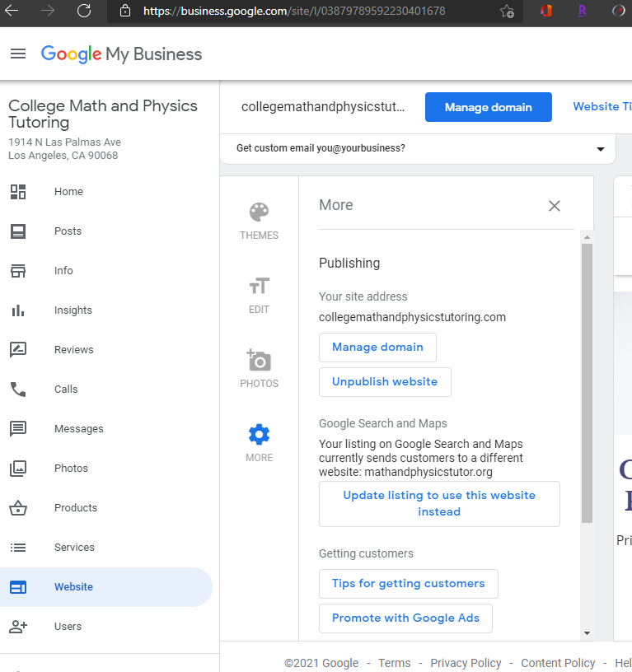Open Messages menu item

tap(79, 429)
